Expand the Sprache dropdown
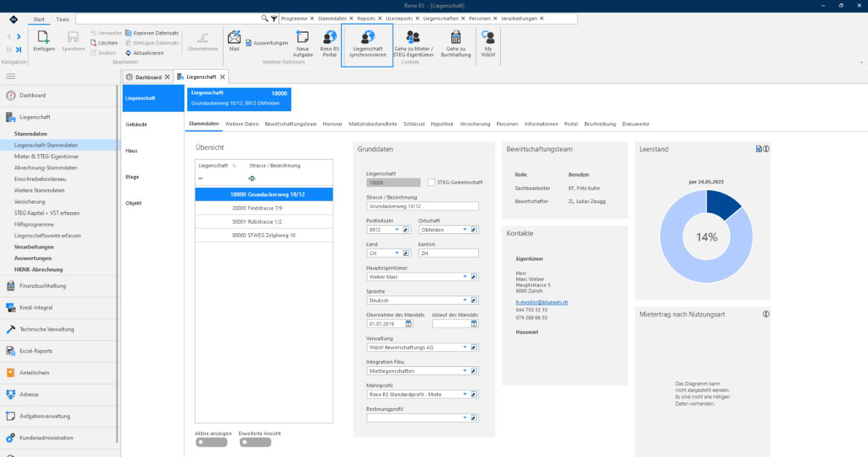The width and height of the screenshot is (868, 457). pyautogui.click(x=465, y=300)
